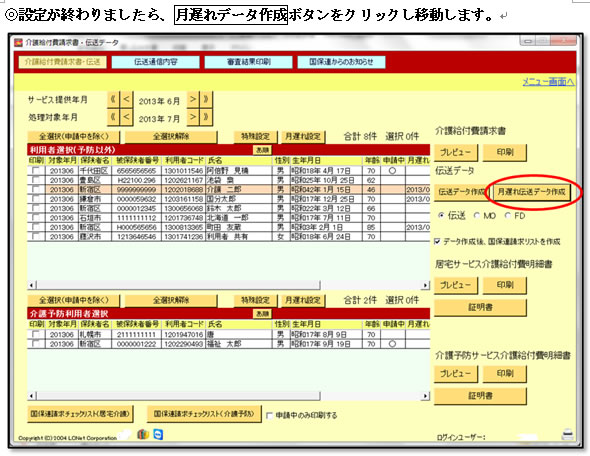Viewport: 590px width, 456px height.
Task: Go to next service month arrow
Action: point(193,100)
